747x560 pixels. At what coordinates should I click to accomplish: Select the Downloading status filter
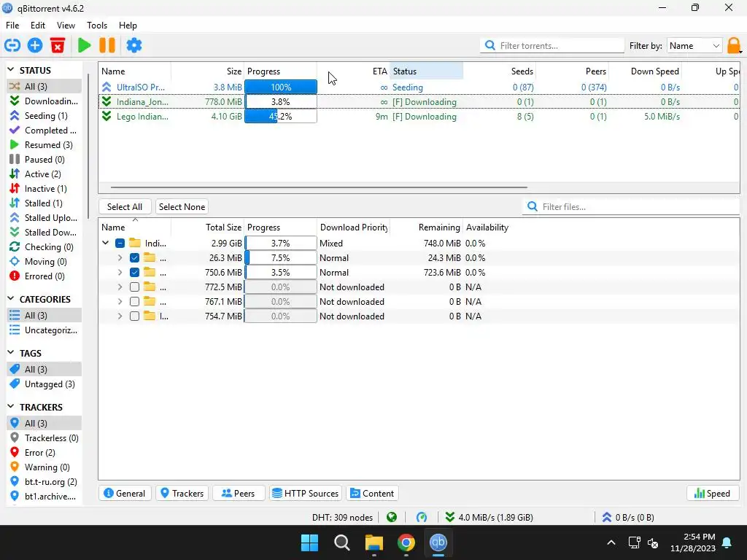point(44,101)
